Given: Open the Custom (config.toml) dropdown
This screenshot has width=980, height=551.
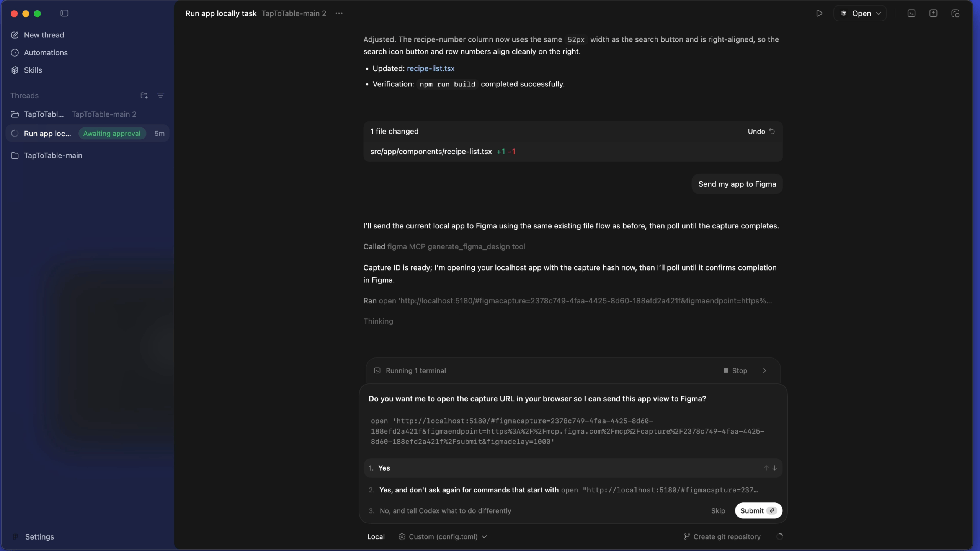Looking at the screenshot, I should 443,536.
